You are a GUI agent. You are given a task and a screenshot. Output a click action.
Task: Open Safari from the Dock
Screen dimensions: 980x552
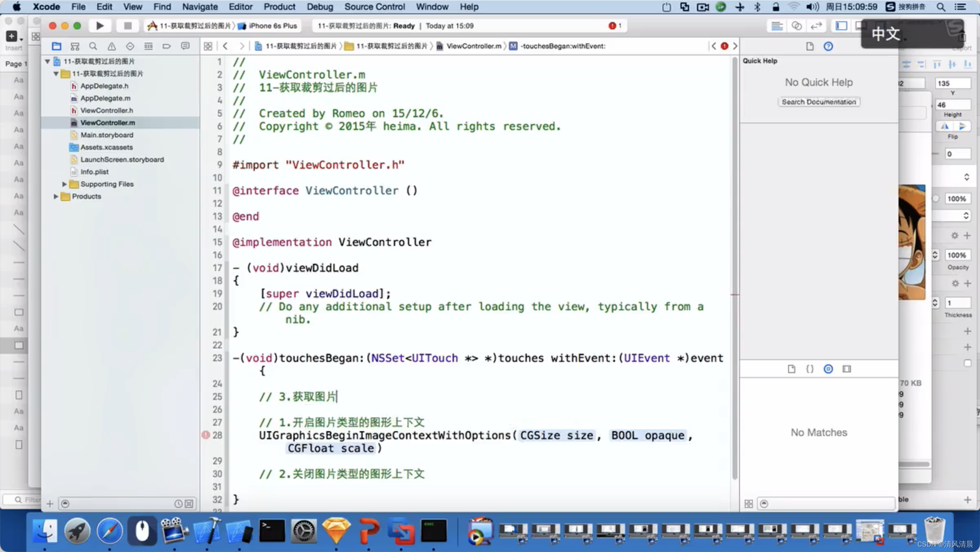pyautogui.click(x=109, y=531)
